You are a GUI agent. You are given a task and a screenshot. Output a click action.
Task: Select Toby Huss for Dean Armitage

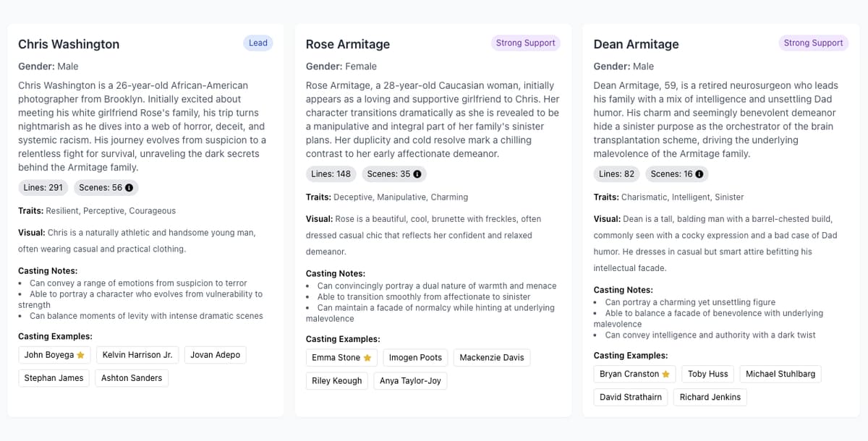coord(707,374)
